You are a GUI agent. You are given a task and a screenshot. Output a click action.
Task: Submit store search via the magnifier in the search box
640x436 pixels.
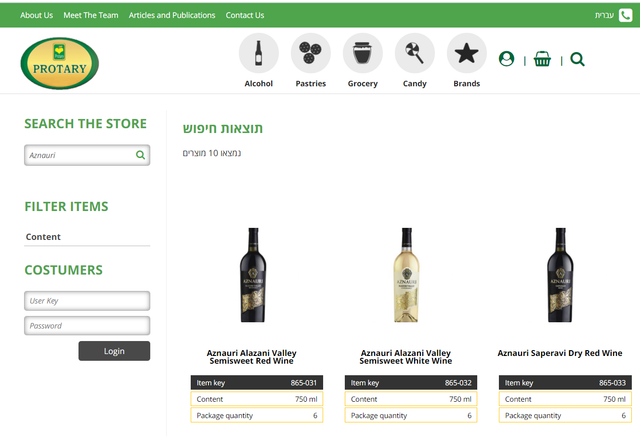coord(140,155)
